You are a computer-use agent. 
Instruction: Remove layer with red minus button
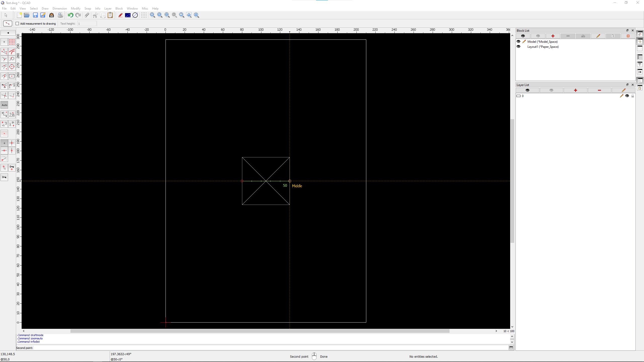pyautogui.click(x=599, y=90)
